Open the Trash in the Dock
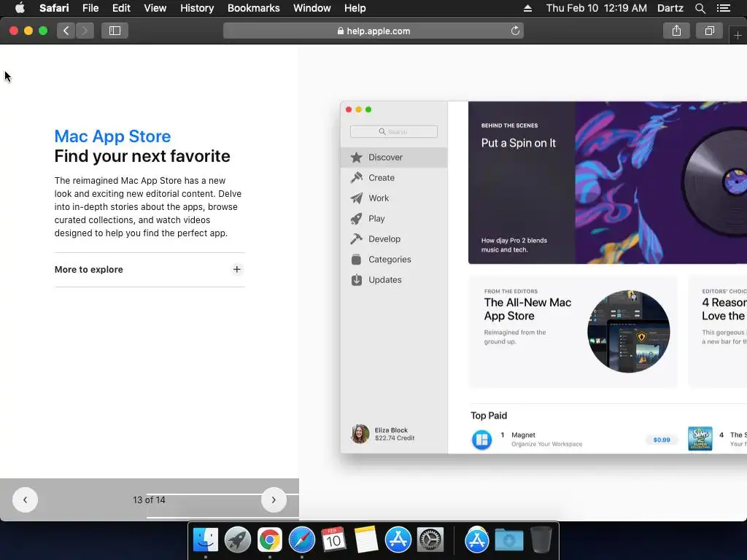747x560 pixels. tap(541, 540)
